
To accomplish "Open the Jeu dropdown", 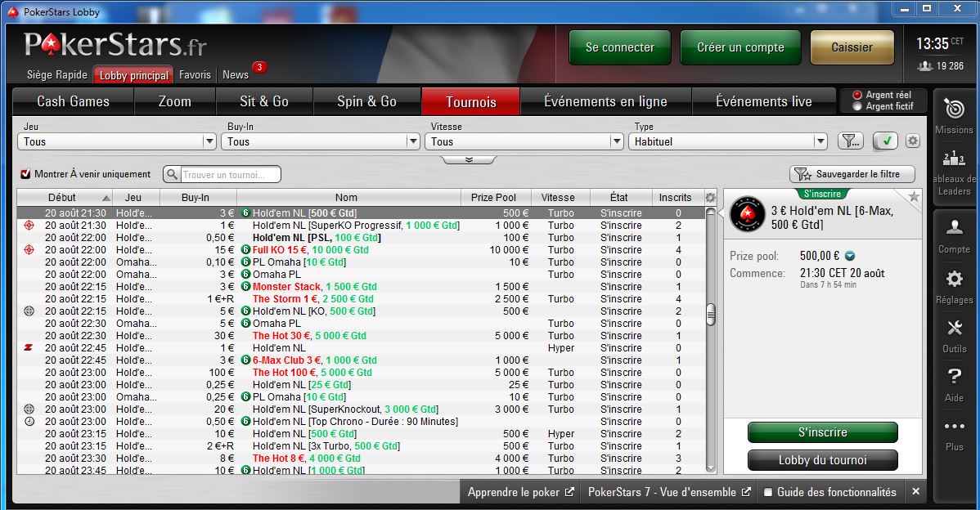I will click(117, 141).
